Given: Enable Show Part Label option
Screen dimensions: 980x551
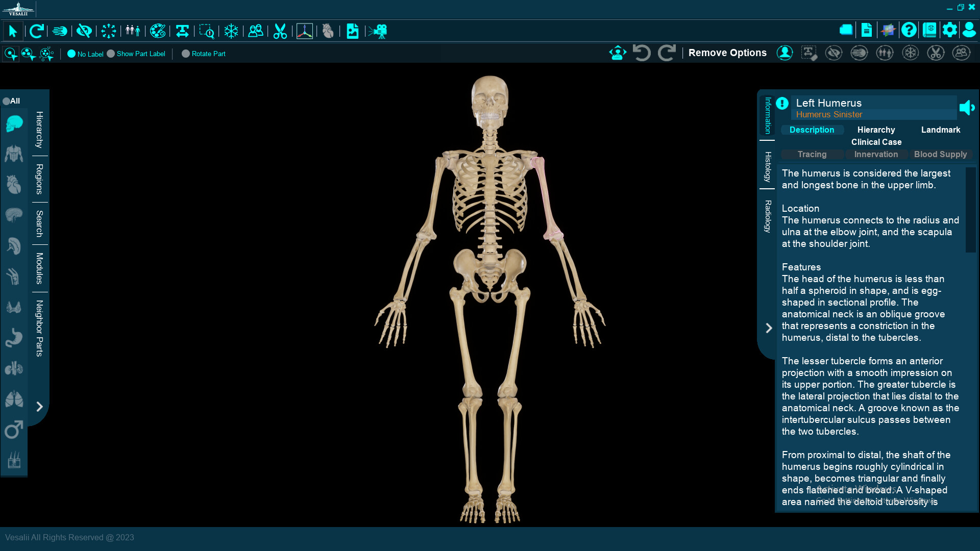Looking at the screenshot, I should [x=110, y=54].
